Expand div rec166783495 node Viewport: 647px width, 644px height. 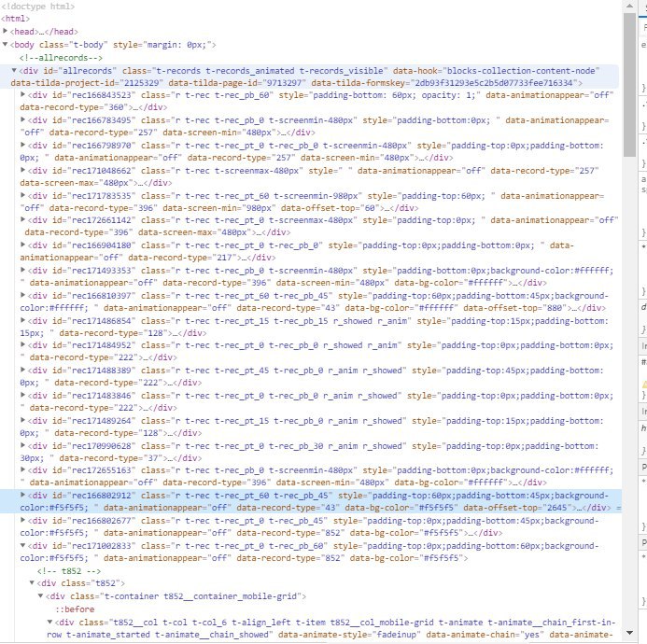[23, 119]
